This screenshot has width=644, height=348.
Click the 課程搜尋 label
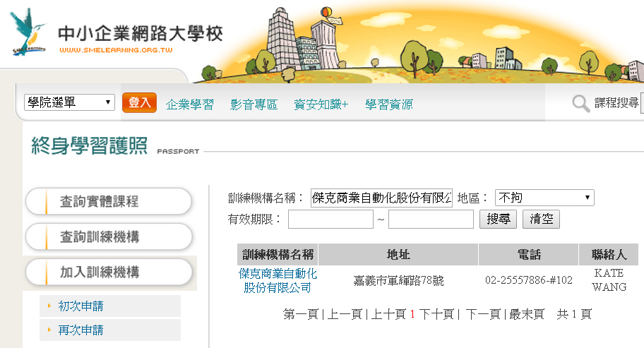tap(616, 102)
